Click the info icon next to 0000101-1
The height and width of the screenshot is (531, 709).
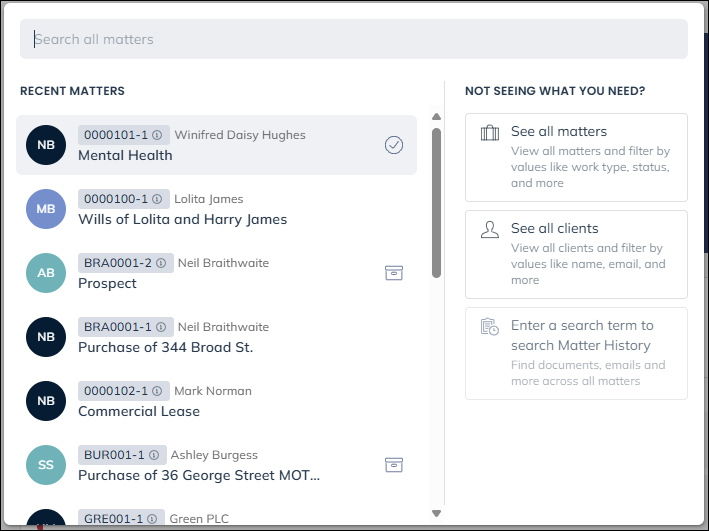(x=157, y=135)
